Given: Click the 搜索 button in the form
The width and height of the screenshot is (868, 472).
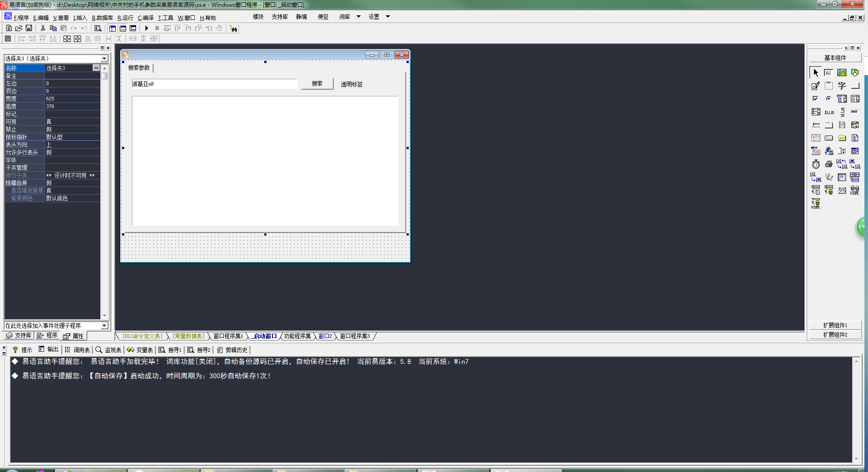Looking at the screenshot, I should 317,84.
